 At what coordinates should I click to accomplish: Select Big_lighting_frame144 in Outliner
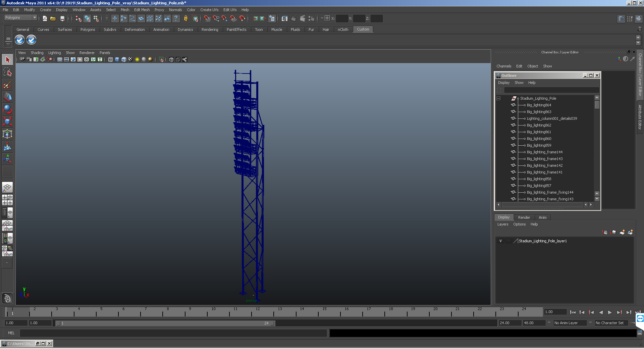545,152
